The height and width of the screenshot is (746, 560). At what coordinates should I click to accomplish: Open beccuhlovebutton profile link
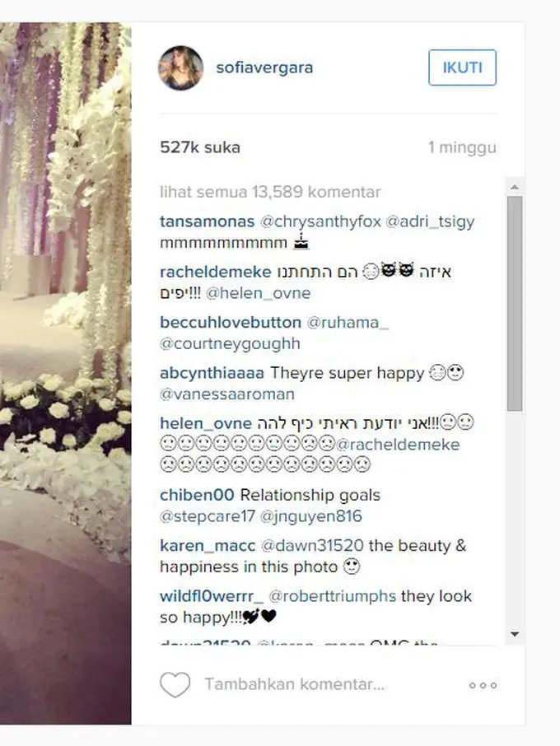(231, 323)
